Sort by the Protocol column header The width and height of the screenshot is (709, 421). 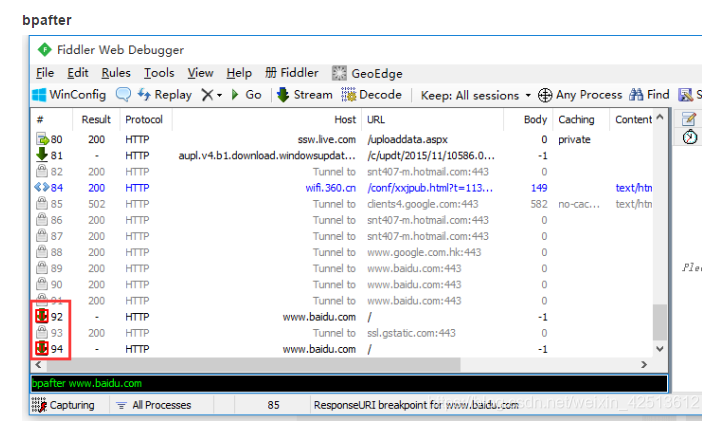coord(144,120)
